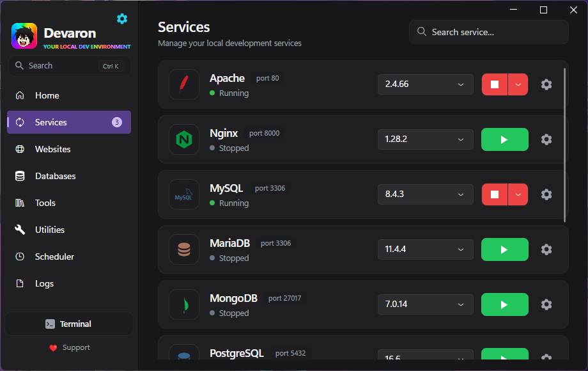Click the Services badge showing 3
588x371 pixels.
pyautogui.click(x=117, y=122)
